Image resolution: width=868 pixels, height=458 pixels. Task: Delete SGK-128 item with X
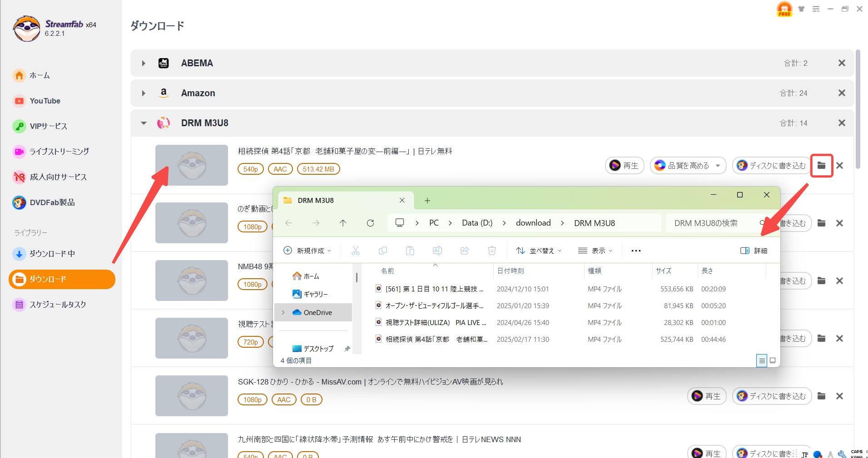coord(840,396)
